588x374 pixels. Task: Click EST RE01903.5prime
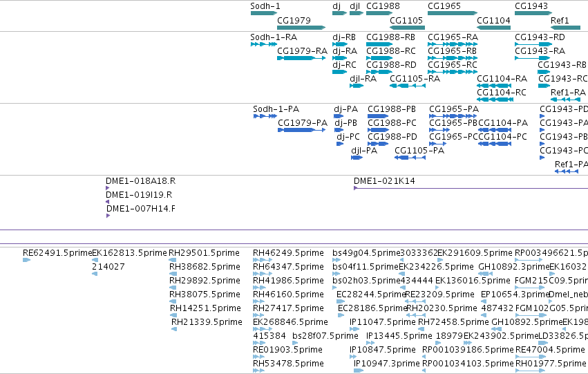[287, 350]
